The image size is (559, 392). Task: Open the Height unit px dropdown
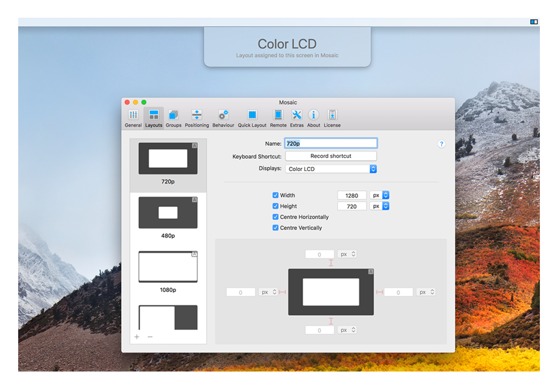coord(379,206)
